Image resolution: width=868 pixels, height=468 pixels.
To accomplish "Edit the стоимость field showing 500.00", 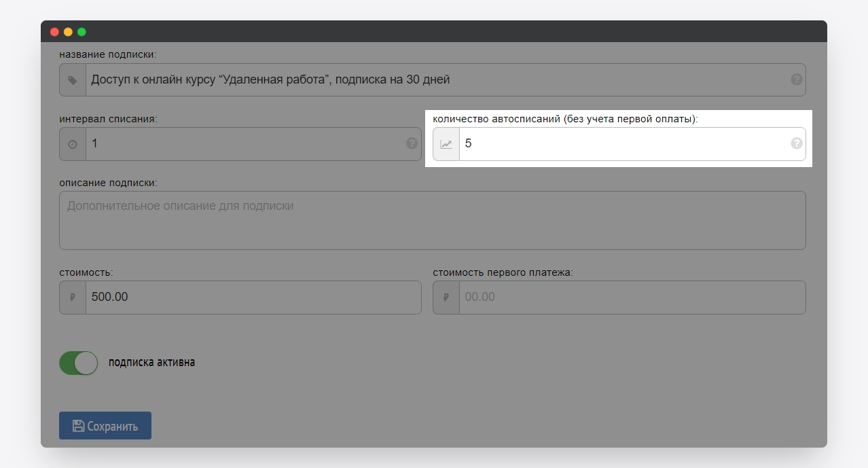I will [251, 298].
